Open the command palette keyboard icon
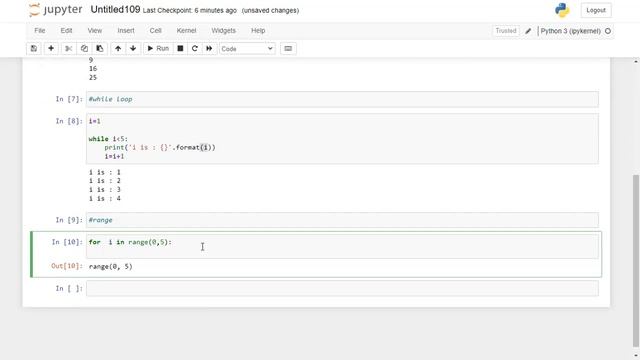This screenshot has height=360, width=640. (x=288, y=49)
